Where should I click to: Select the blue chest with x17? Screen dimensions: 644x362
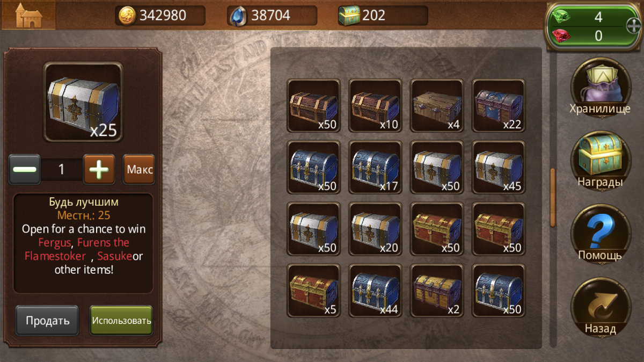pyautogui.click(x=375, y=167)
